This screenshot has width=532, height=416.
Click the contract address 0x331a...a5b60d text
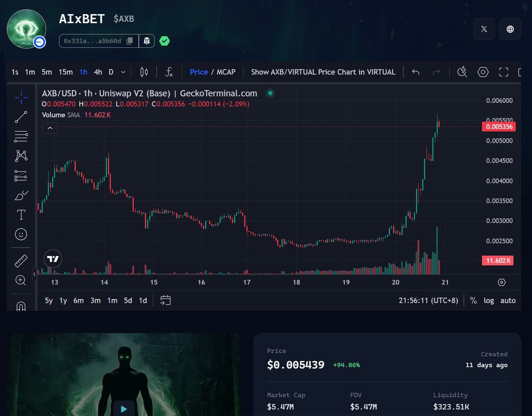coord(92,41)
